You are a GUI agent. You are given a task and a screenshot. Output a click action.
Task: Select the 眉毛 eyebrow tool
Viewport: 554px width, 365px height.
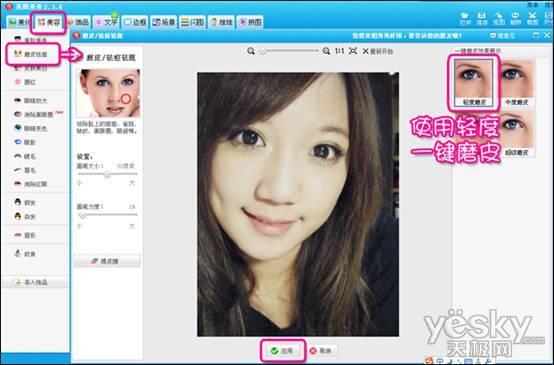point(25,170)
